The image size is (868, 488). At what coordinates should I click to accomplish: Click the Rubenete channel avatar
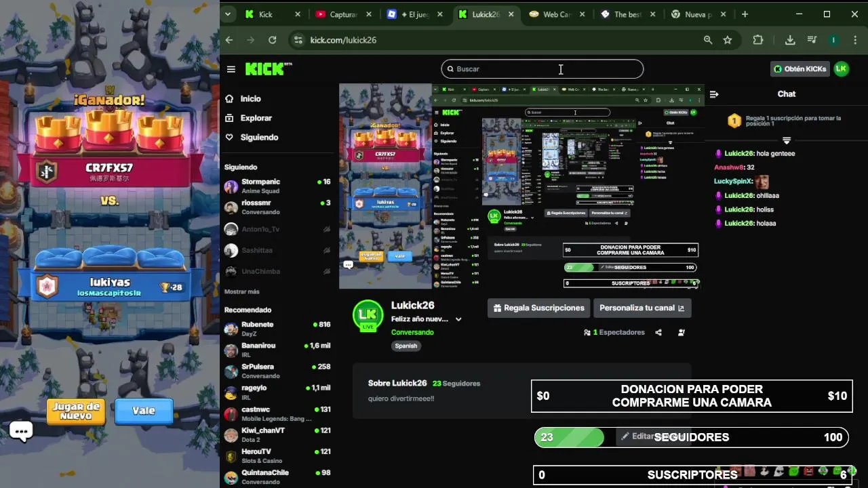pos(231,329)
